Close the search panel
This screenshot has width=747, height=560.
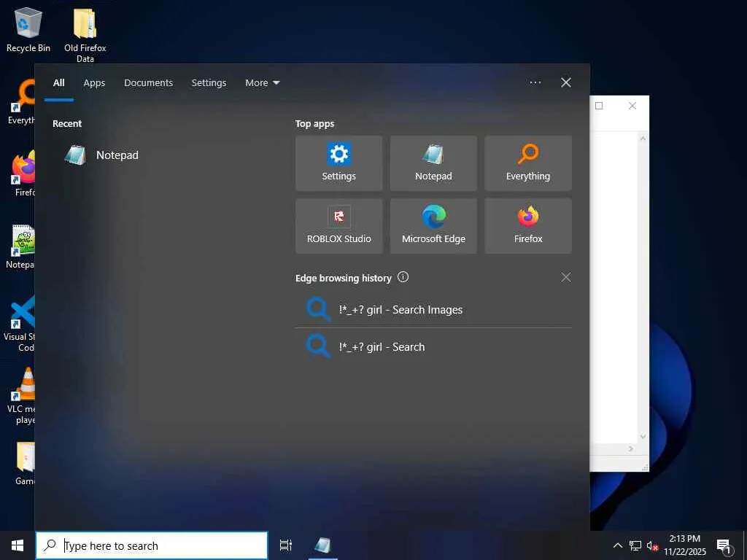pos(565,82)
